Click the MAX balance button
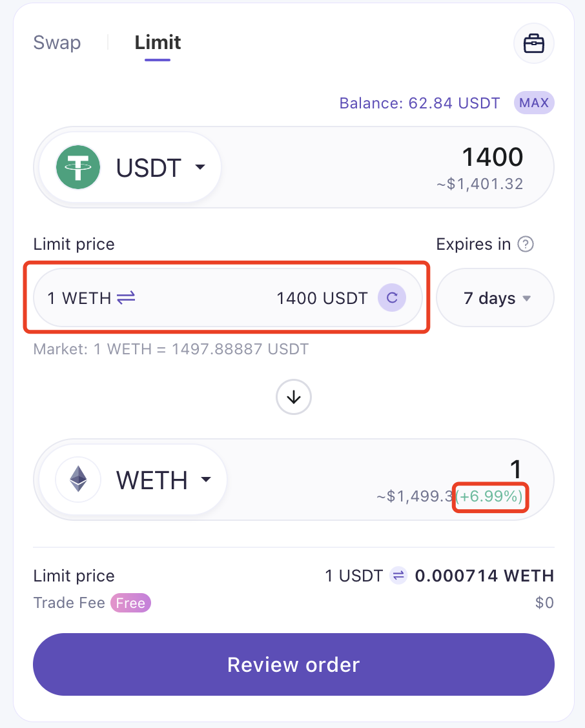Image resolution: width=585 pixels, height=728 pixels. [534, 103]
